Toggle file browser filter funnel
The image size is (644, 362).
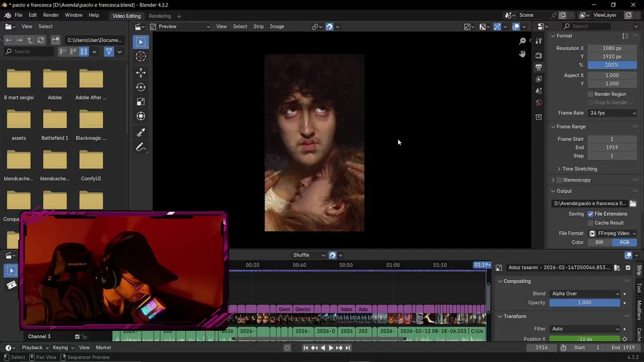pos(109,51)
